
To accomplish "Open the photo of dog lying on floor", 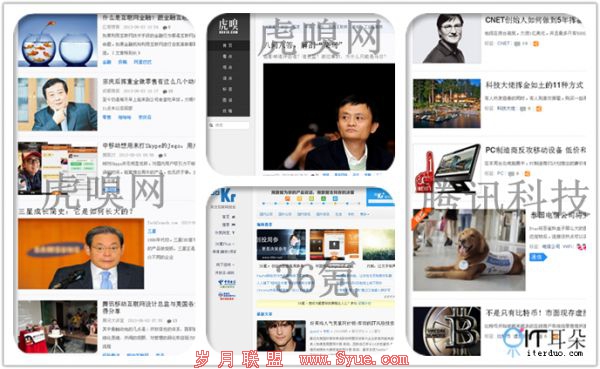I will tap(469, 250).
